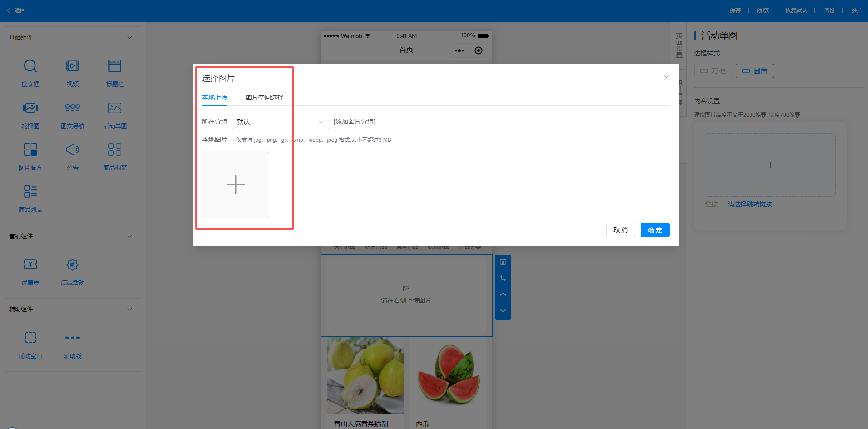Switch to the 图片空间选择 tab
Viewport: 868px width, 429px height.
(265, 97)
